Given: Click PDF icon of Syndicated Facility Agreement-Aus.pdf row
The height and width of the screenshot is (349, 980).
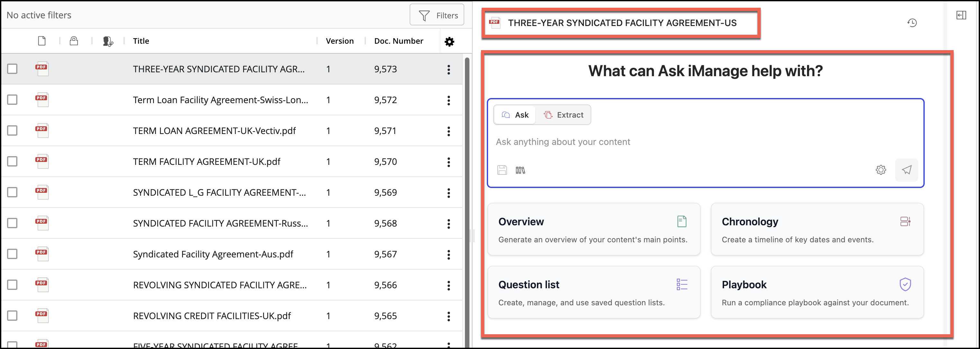Looking at the screenshot, I should [x=42, y=253].
